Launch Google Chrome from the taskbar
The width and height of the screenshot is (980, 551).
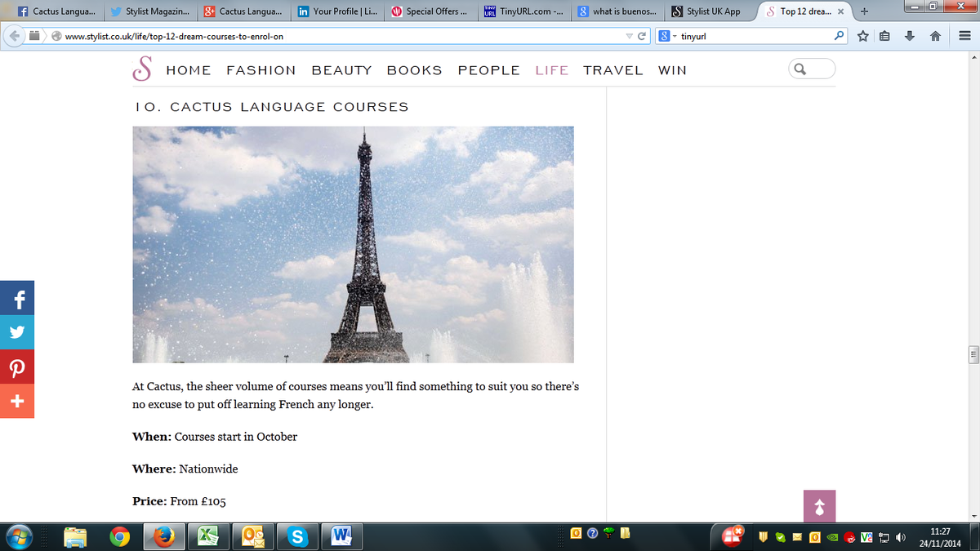click(120, 536)
